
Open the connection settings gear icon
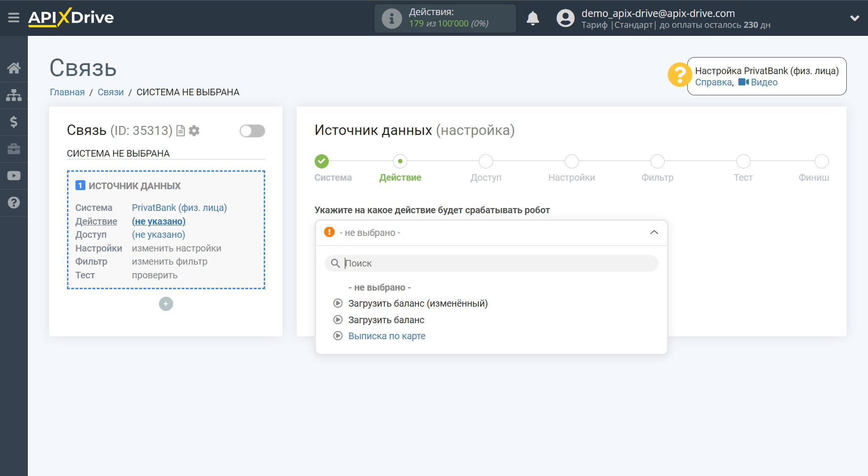(194, 131)
